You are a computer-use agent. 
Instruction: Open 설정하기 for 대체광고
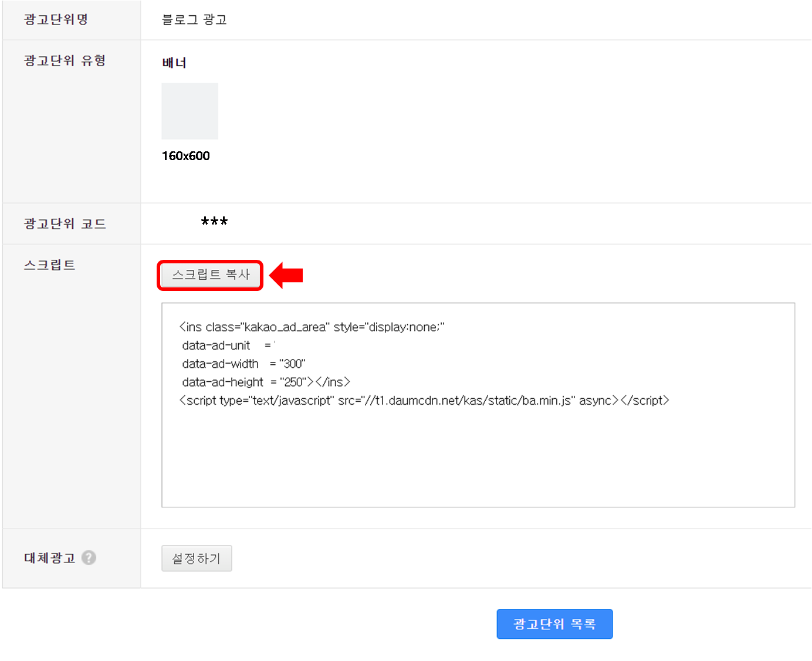(197, 558)
